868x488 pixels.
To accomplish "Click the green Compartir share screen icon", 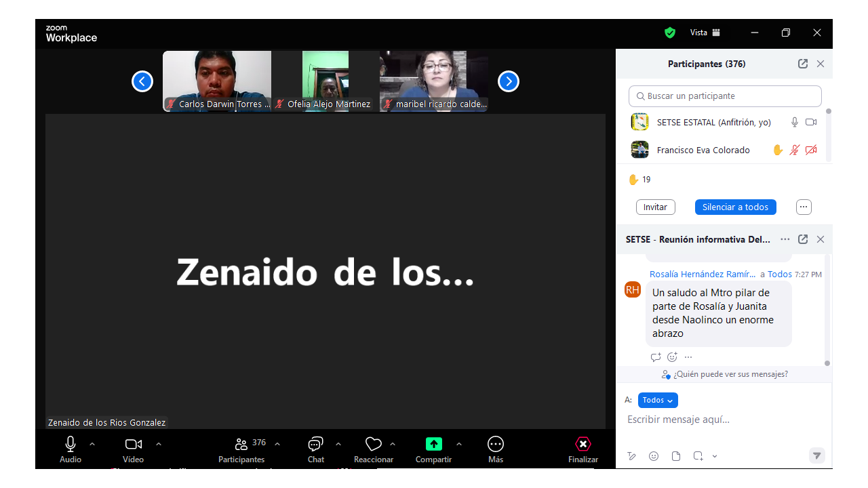I will [433, 445].
